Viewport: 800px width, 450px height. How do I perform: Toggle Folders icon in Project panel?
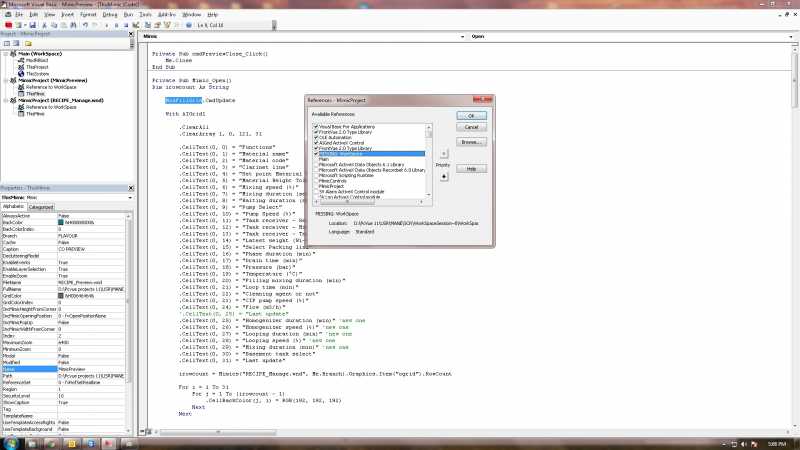point(28,44)
